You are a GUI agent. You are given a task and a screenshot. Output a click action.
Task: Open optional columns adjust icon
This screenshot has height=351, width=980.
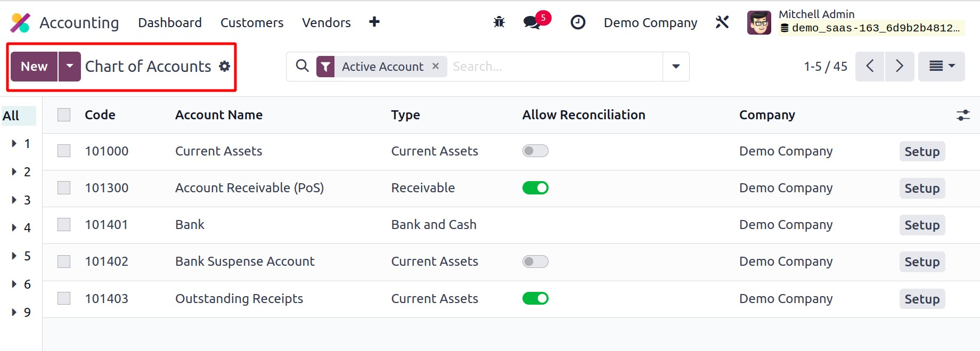(963, 115)
